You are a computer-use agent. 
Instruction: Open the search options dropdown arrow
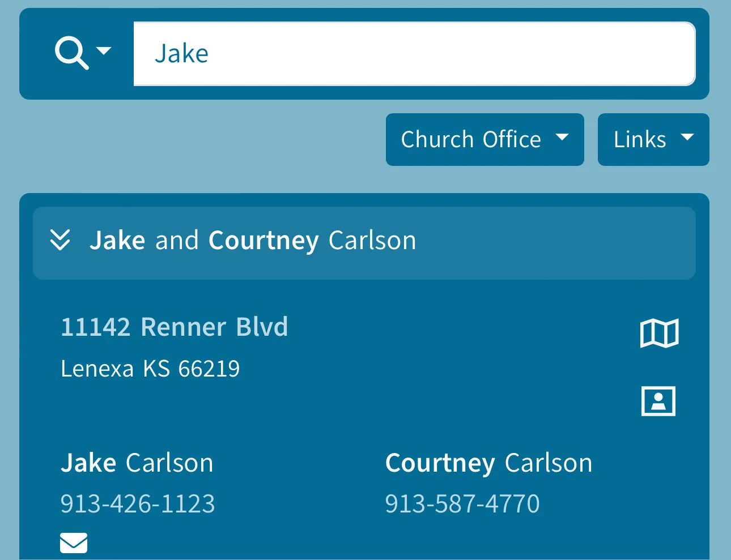pos(104,51)
